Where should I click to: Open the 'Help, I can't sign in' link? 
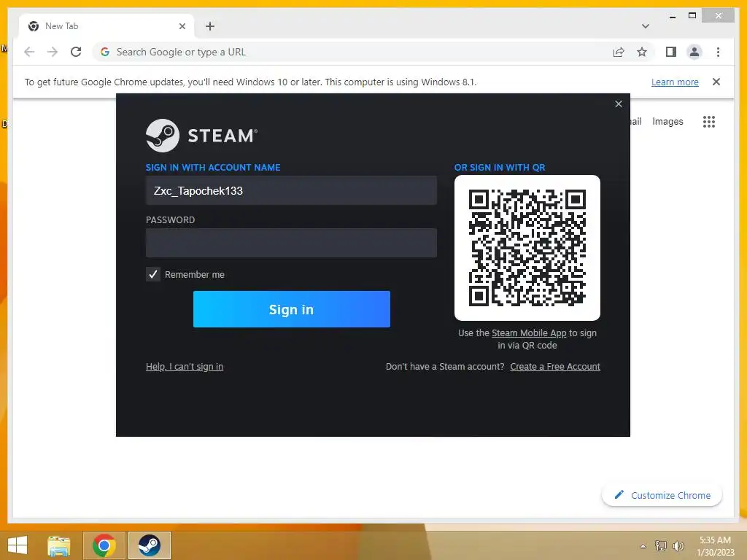tap(185, 367)
